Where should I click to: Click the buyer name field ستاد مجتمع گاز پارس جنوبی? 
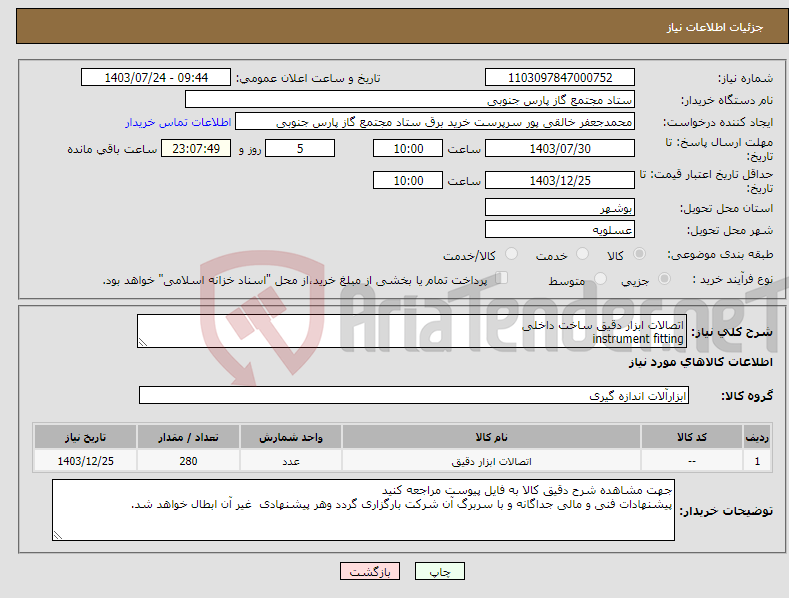[410, 100]
